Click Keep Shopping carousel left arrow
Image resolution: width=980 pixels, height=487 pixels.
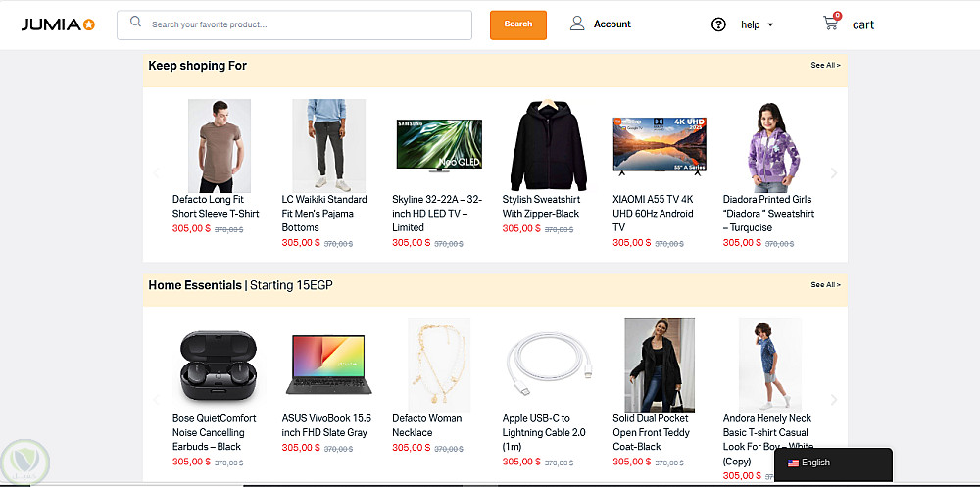click(x=156, y=173)
